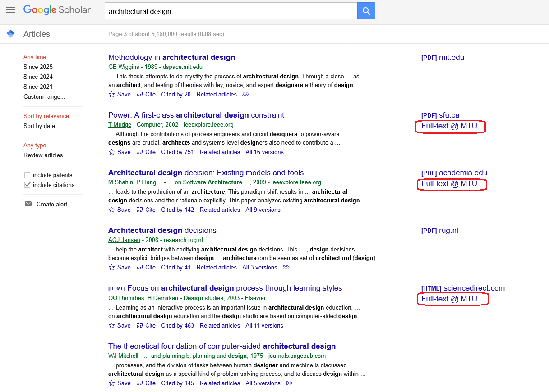Enable the include patents checkbox
Viewport: 549px width, 392px height.
(x=28, y=175)
